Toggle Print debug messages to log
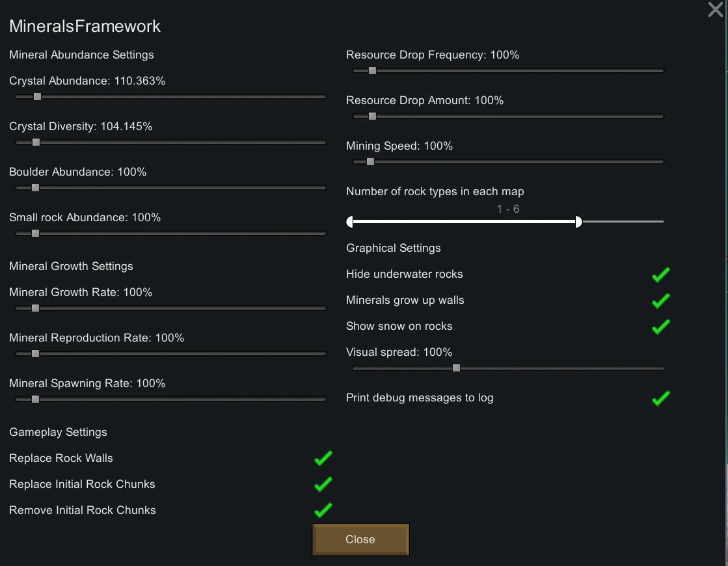Image resolution: width=728 pixels, height=566 pixels. click(x=660, y=398)
